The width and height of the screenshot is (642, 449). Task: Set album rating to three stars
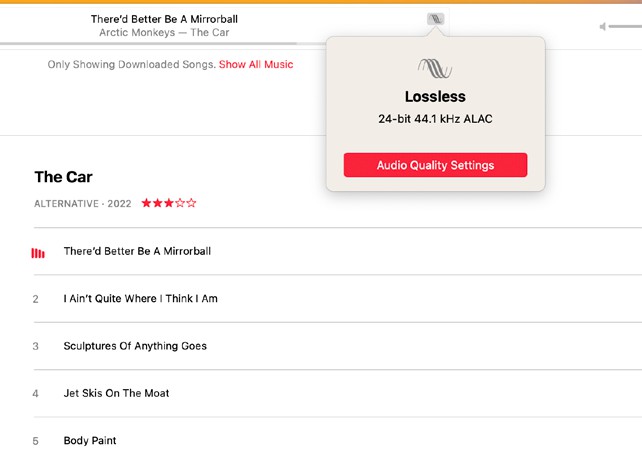(169, 203)
